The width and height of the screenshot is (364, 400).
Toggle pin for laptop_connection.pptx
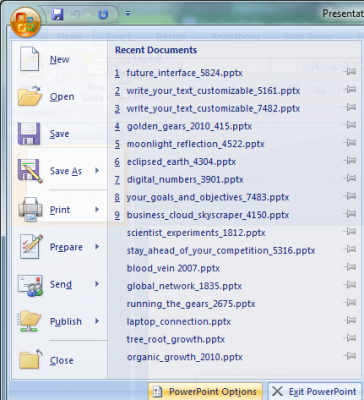(x=350, y=320)
